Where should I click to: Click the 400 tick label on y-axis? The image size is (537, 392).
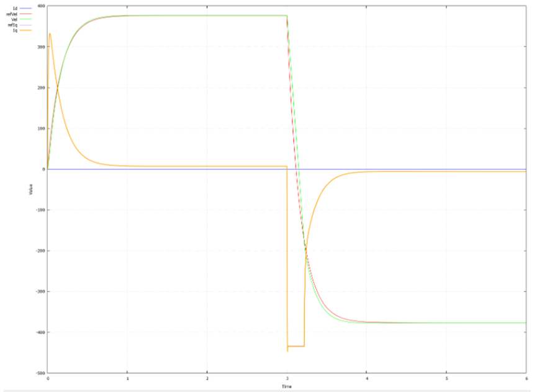[x=40, y=6]
